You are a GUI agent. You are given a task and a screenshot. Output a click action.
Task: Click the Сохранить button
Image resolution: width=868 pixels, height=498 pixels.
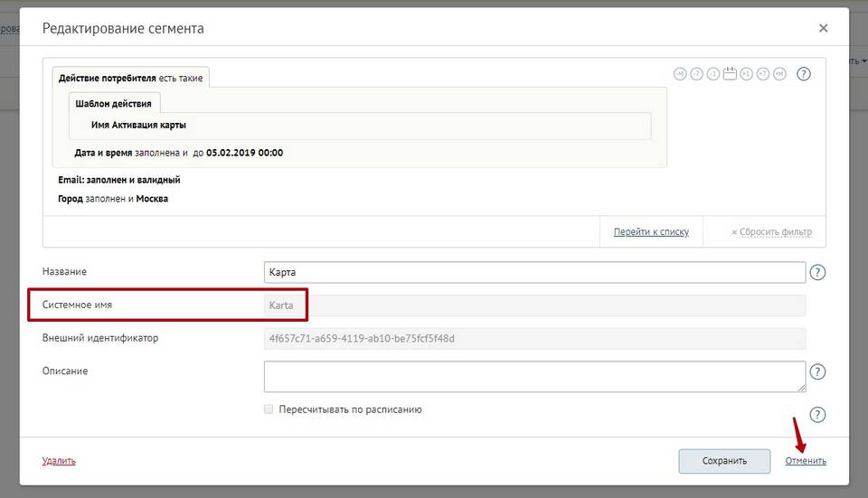pyautogui.click(x=724, y=461)
